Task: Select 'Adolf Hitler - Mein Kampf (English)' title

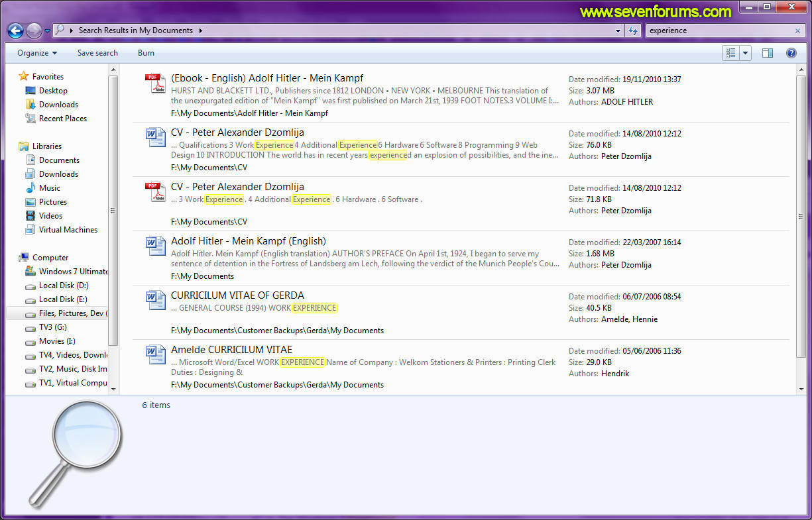Action: pyautogui.click(x=249, y=241)
